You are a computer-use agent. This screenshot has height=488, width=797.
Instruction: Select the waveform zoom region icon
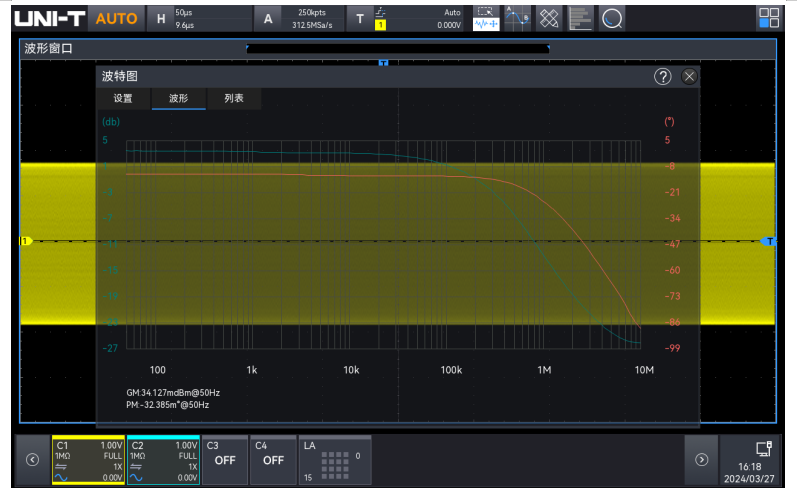(x=485, y=18)
